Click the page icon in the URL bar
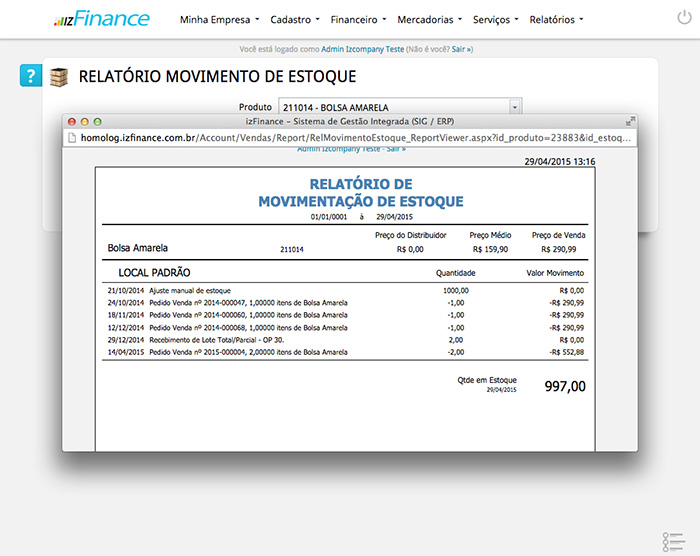This screenshot has height=556, width=700. click(x=73, y=137)
